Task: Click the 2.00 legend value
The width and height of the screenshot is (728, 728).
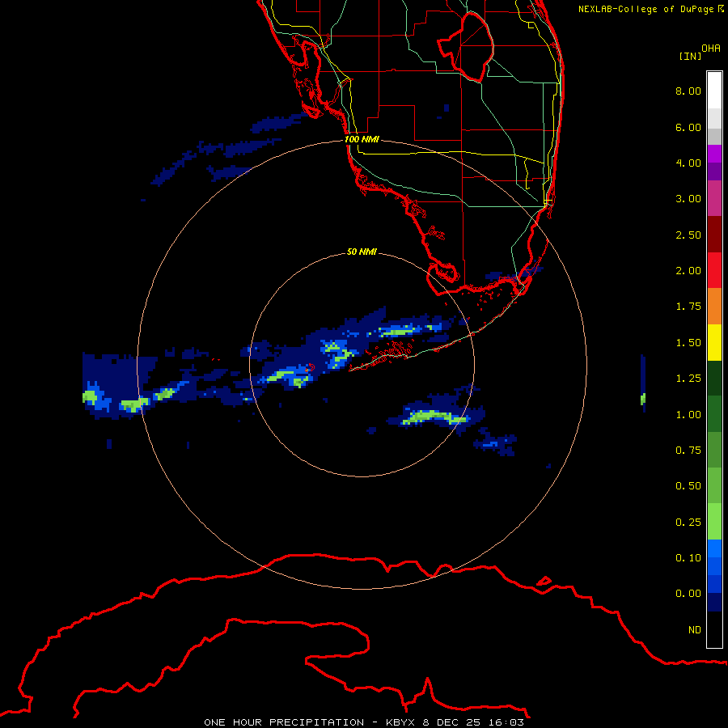Action: (x=688, y=271)
